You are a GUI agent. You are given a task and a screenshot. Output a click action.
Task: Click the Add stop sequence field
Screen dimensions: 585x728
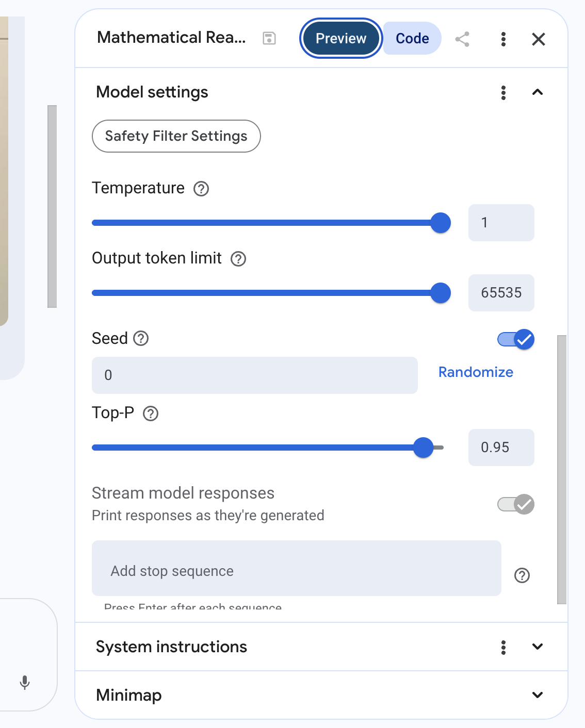point(297,568)
